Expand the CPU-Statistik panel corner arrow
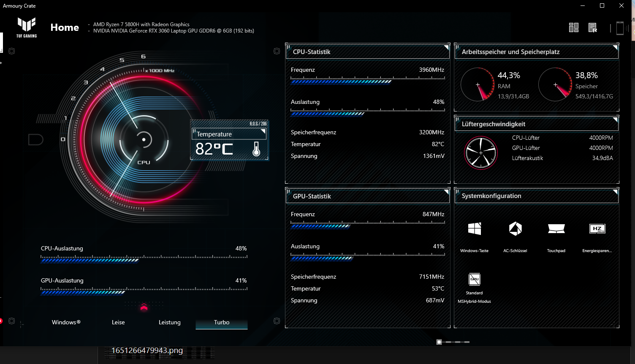This screenshot has height=364, width=635. click(x=446, y=48)
